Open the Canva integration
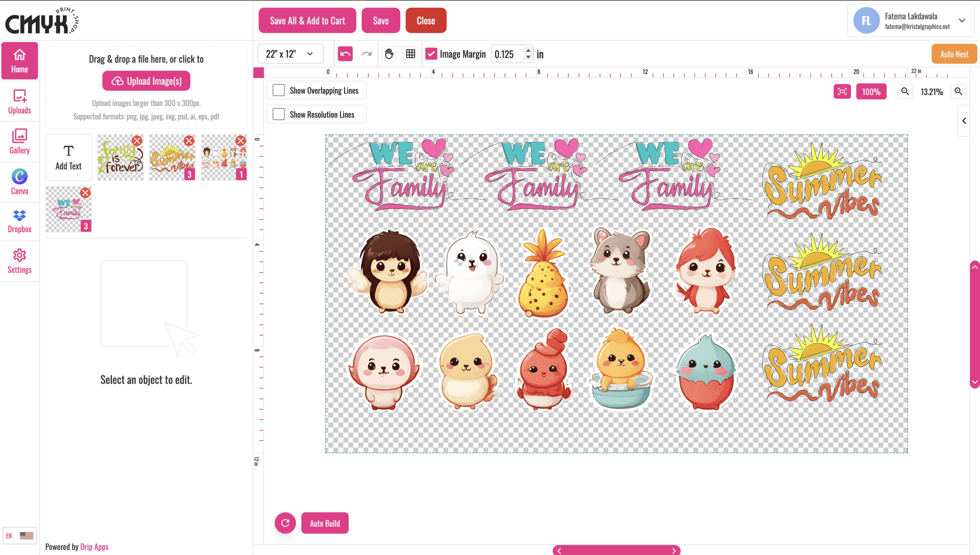Screen dimensions: 980x555 click(x=20, y=182)
